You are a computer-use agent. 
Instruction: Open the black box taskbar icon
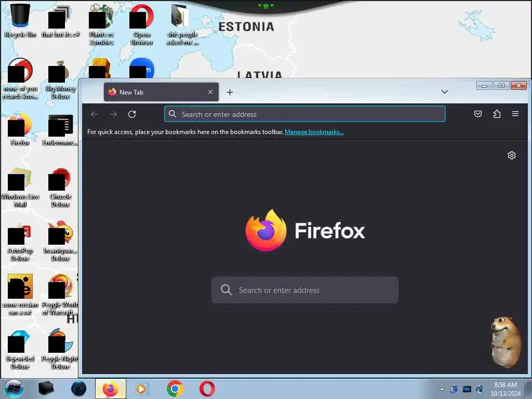46,389
